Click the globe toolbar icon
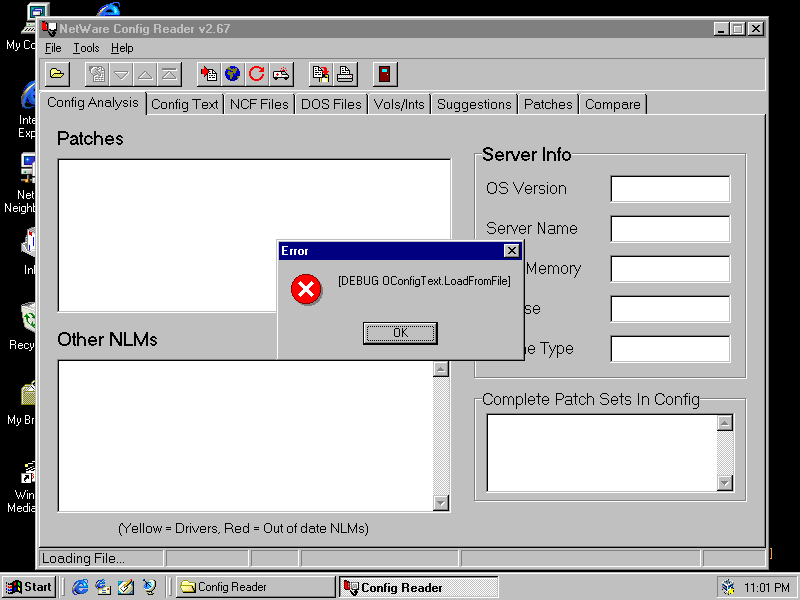Image resolution: width=800 pixels, height=600 pixels. [x=233, y=74]
